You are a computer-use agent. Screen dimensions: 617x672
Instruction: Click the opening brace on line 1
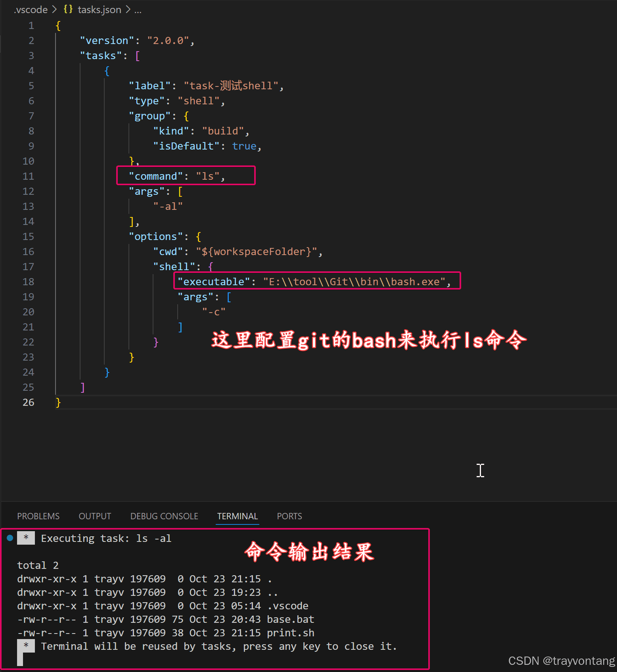click(x=58, y=26)
